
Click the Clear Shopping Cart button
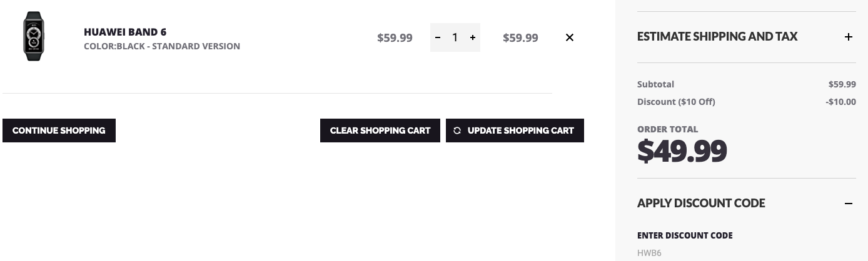coord(380,130)
